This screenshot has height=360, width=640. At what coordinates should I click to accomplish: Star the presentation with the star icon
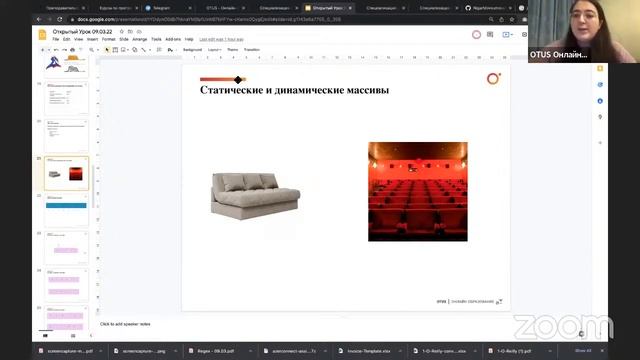click(122, 31)
